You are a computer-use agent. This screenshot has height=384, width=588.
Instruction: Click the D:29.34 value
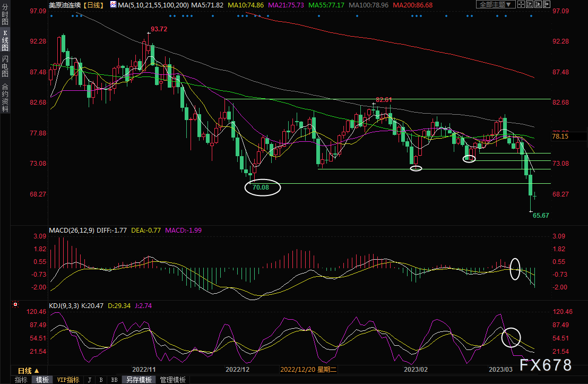[119, 305]
